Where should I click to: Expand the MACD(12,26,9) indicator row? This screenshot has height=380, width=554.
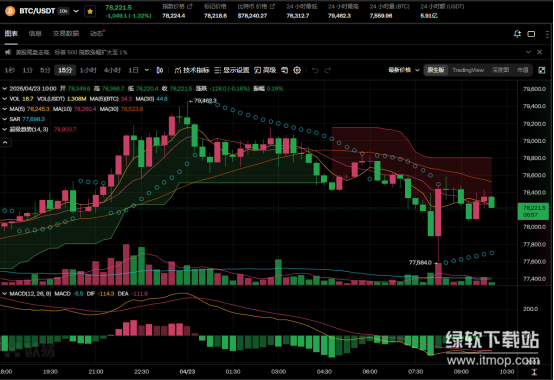(5, 294)
